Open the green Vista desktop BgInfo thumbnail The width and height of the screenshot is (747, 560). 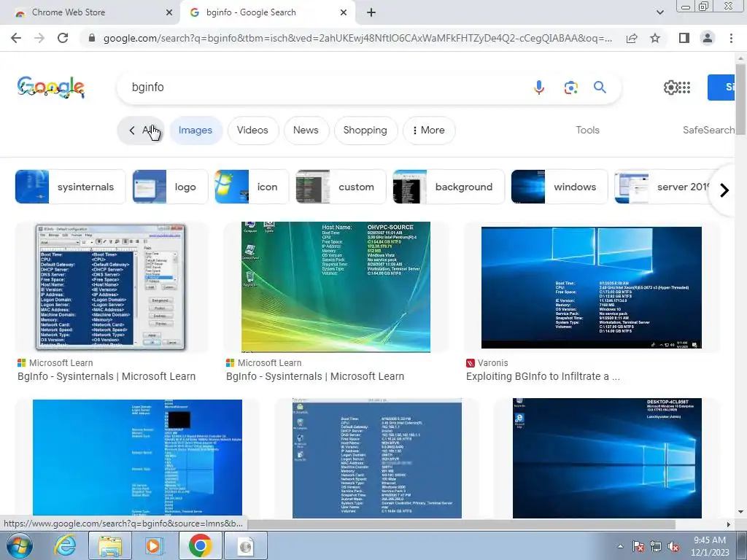coord(336,287)
